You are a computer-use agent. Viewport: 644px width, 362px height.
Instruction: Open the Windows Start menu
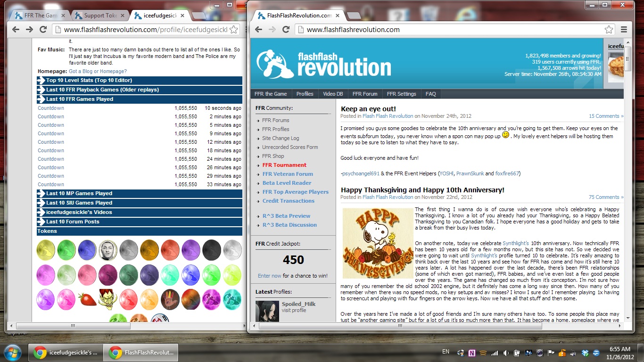click(x=12, y=352)
